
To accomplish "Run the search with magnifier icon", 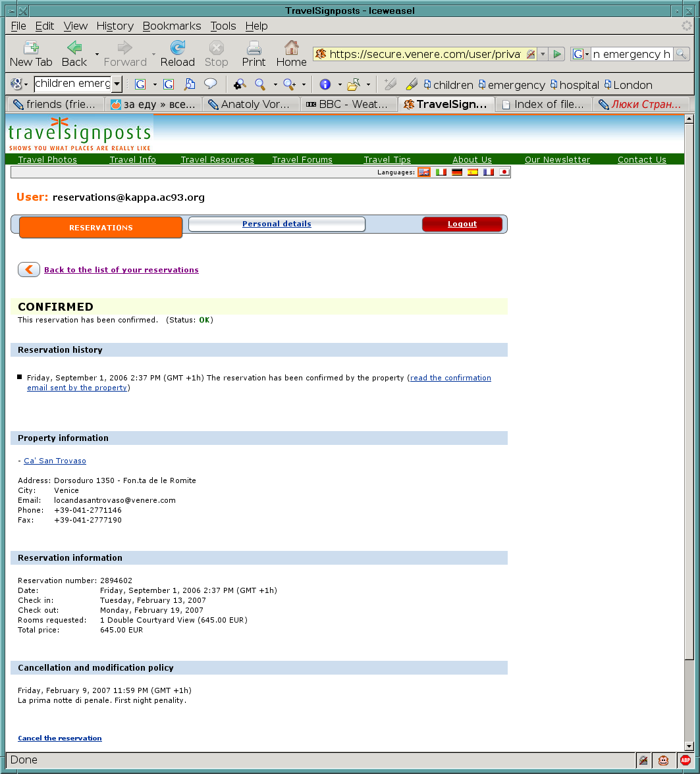I will pos(681,54).
